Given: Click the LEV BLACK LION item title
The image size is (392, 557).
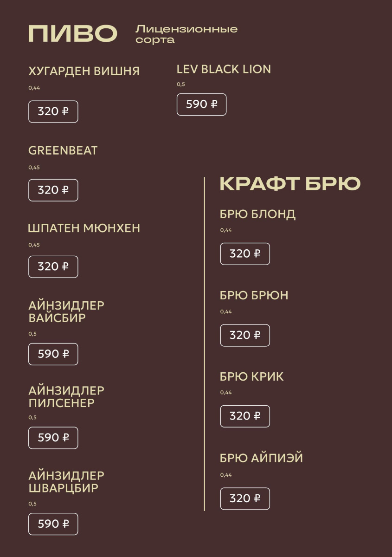Looking at the screenshot, I should pos(224,70).
